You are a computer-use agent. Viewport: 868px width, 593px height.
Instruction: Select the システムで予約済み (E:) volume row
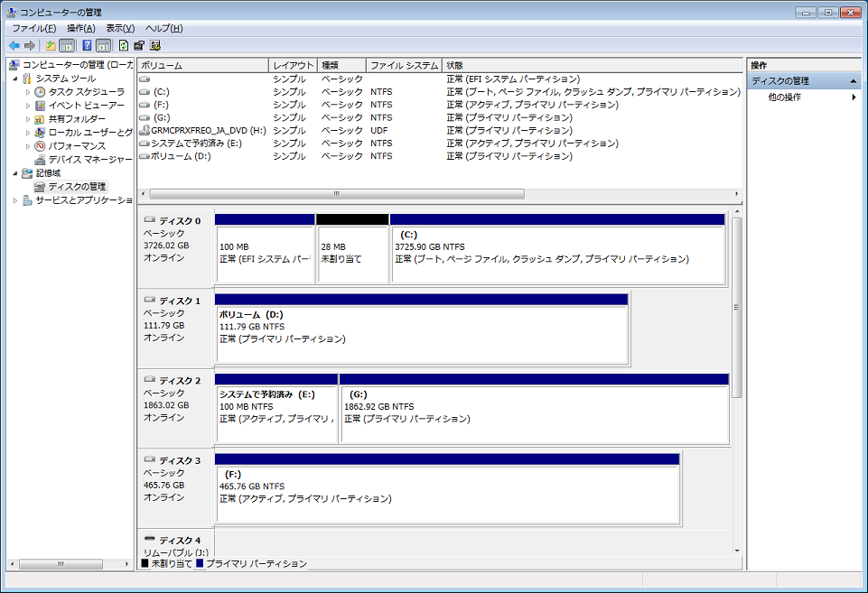point(440,144)
